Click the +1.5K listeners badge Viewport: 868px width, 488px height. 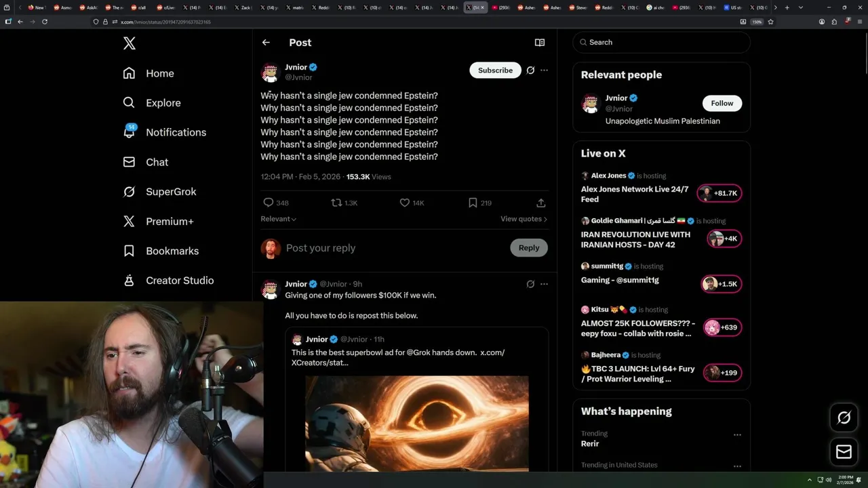point(722,284)
